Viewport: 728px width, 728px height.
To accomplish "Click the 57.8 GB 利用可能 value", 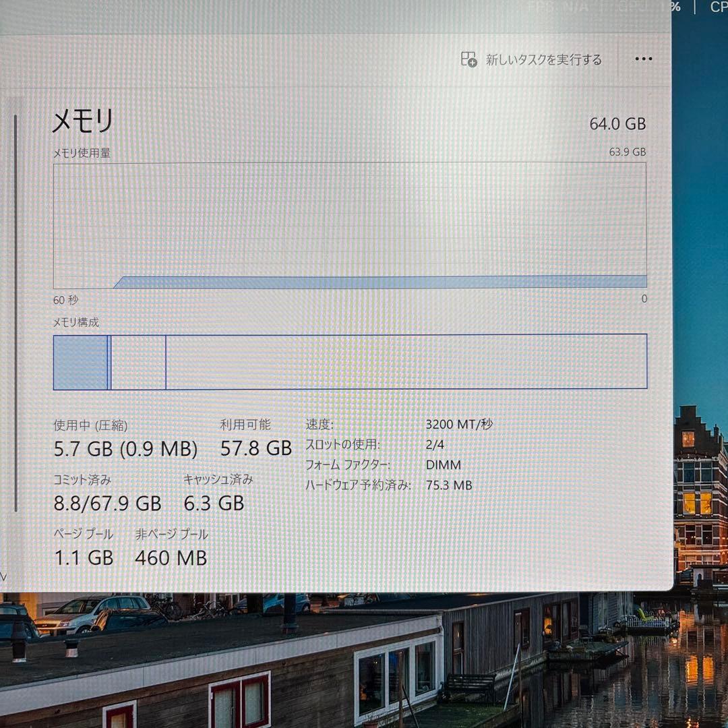I will click(256, 448).
